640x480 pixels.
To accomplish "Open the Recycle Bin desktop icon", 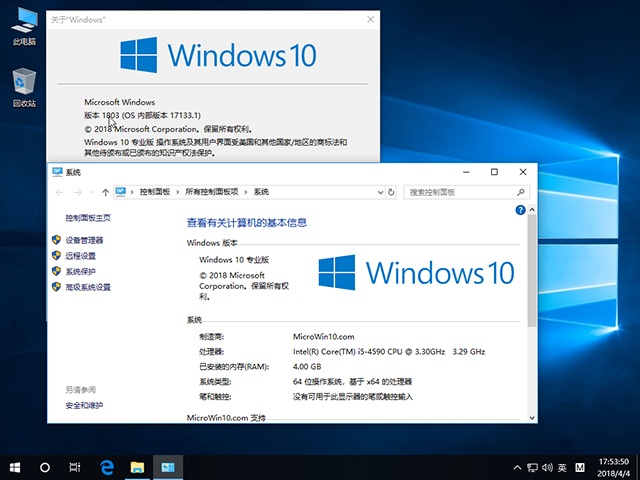I will (24, 88).
